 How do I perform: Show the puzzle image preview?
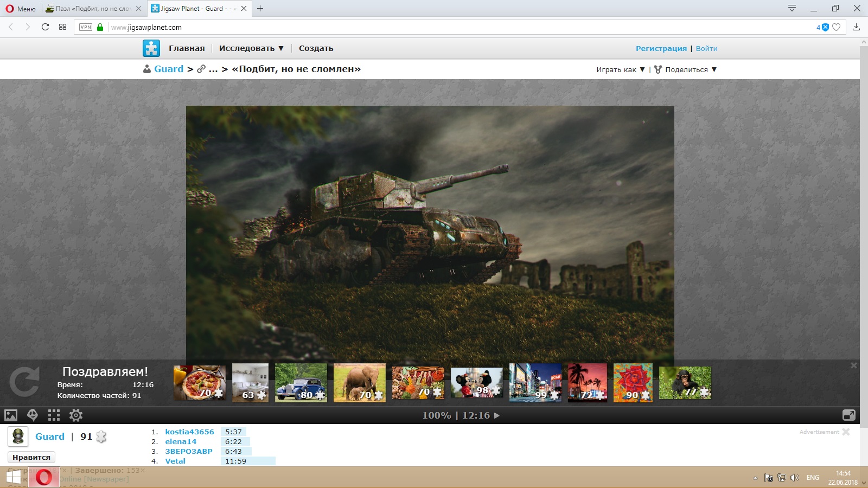point(11,415)
